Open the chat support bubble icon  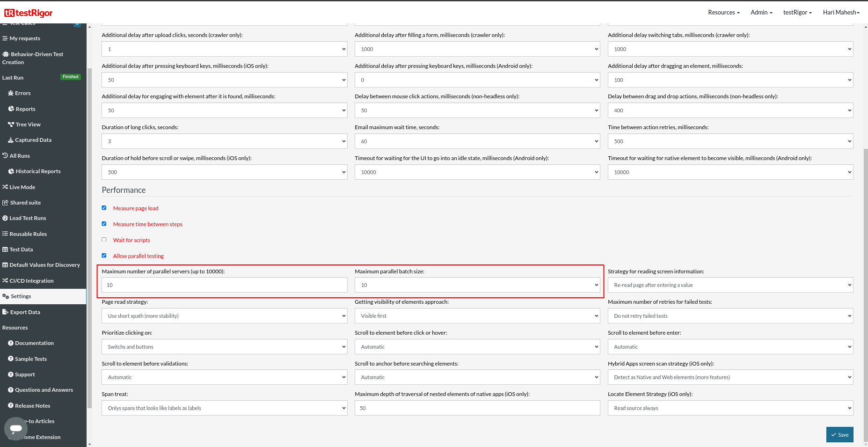pyautogui.click(x=16, y=428)
